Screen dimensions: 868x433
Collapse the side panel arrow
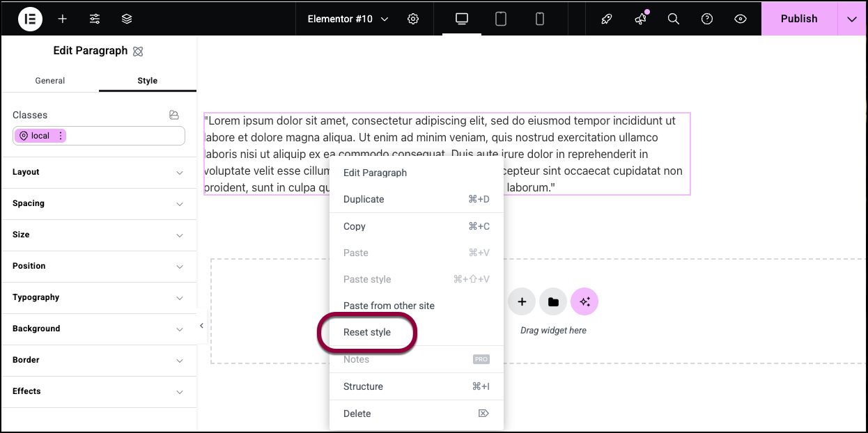click(x=201, y=326)
